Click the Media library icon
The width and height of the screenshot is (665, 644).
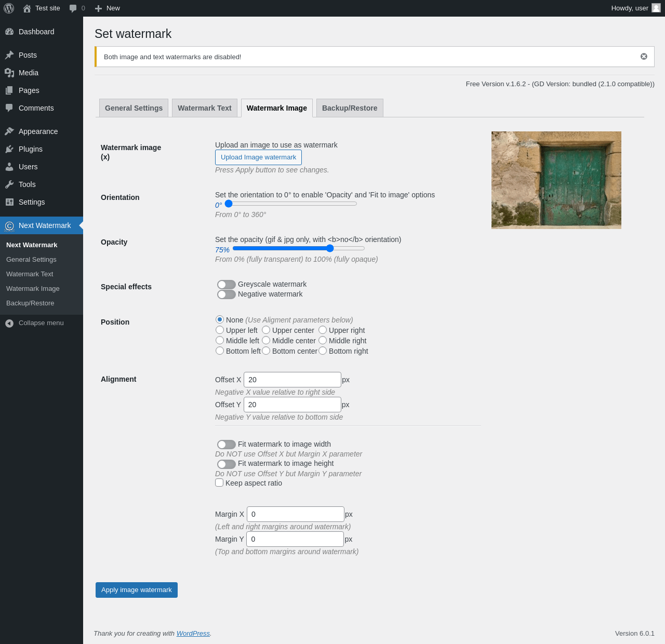coord(9,73)
